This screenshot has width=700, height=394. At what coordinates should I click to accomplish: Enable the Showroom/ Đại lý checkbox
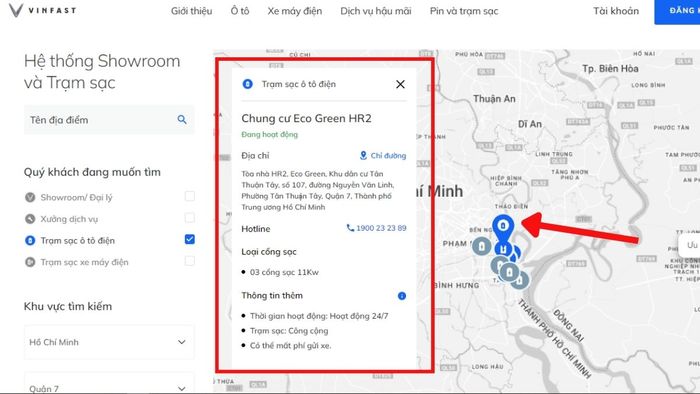coord(190,196)
